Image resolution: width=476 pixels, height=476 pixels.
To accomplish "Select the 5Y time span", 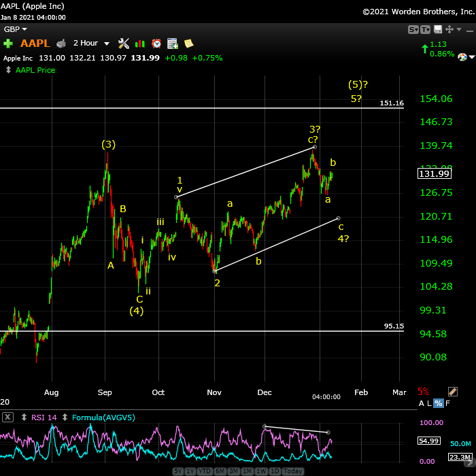I will 178,471.
